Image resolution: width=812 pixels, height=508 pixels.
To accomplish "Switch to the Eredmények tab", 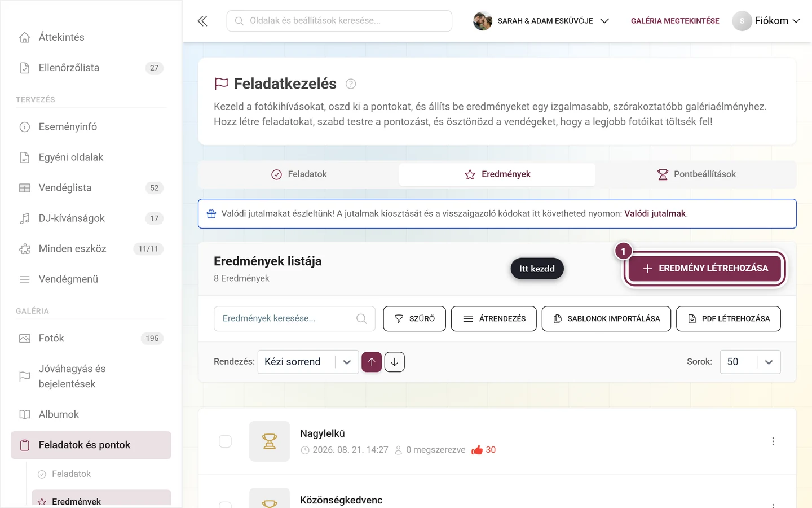I will (x=497, y=174).
